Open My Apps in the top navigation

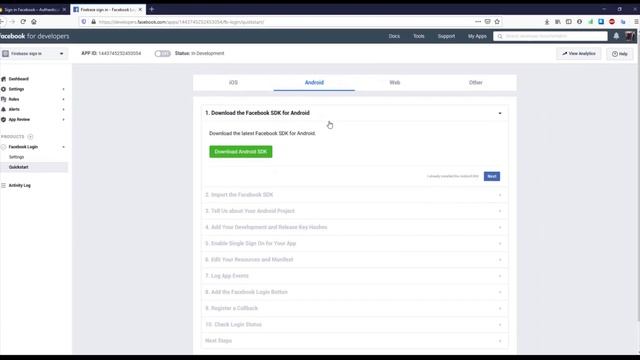coord(477,36)
